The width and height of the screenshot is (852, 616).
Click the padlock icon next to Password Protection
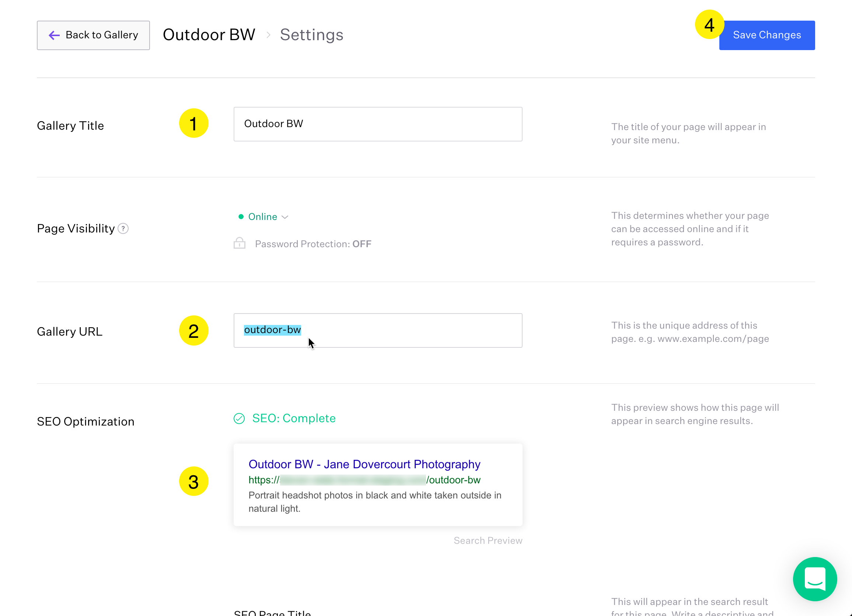(239, 243)
